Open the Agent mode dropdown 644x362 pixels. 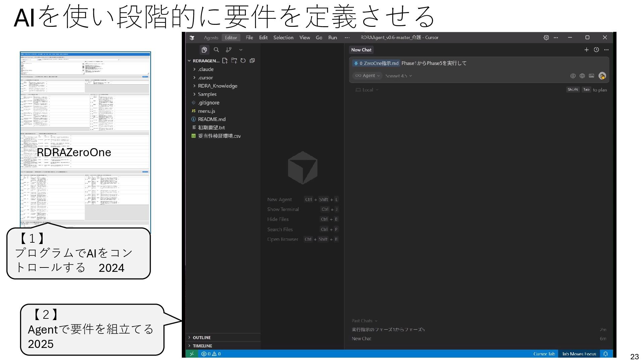[x=368, y=76]
